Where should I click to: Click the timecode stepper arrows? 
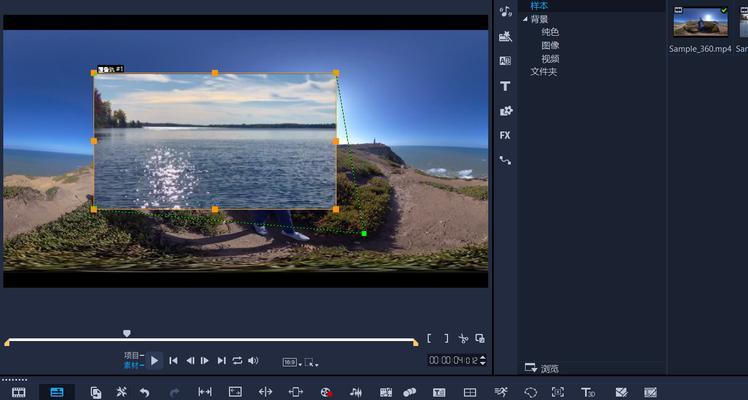[x=483, y=360]
